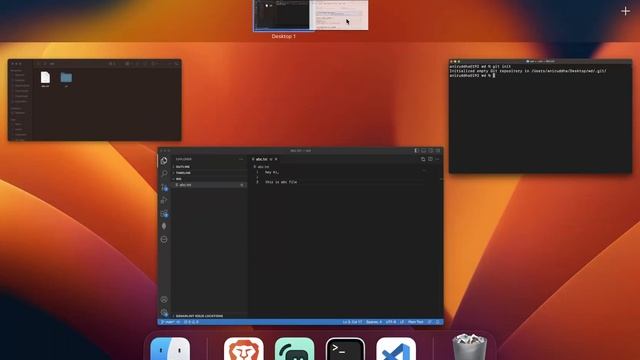Toggle panel layout icon in VS Code title bar
Viewport: 640px width, 360px height.
pos(423,151)
